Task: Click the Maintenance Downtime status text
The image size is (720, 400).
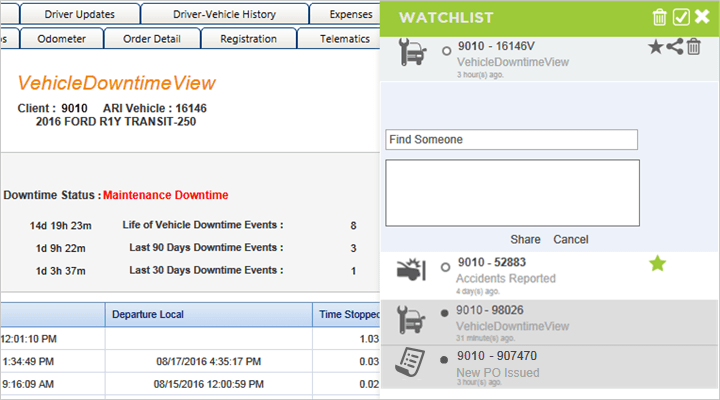Action: pyautogui.click(x=165, y=195)
